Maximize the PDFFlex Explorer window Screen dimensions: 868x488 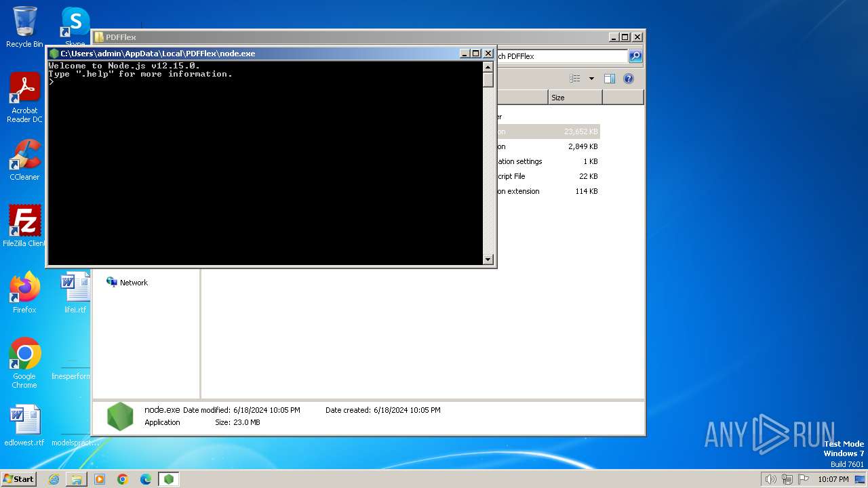(625, 37)
